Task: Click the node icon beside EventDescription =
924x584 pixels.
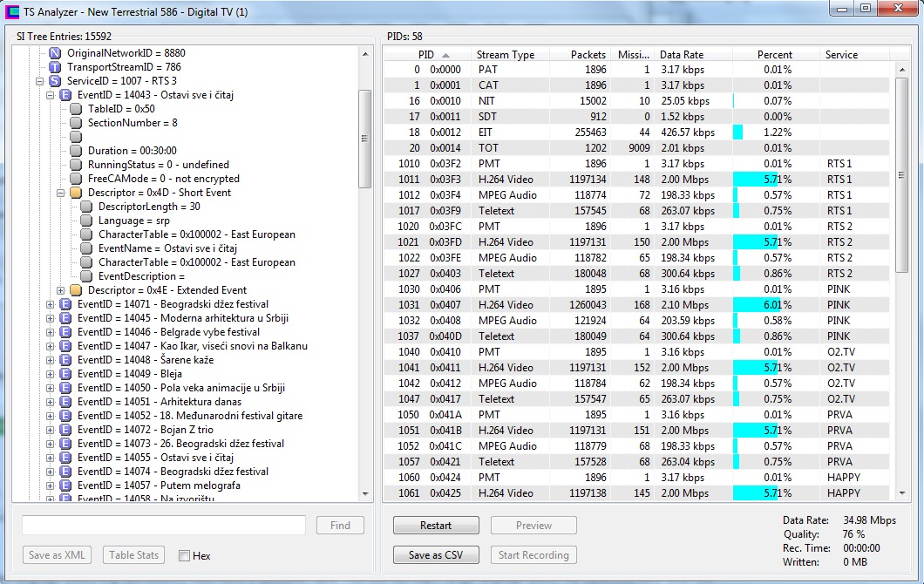Action: pos(86,276)
